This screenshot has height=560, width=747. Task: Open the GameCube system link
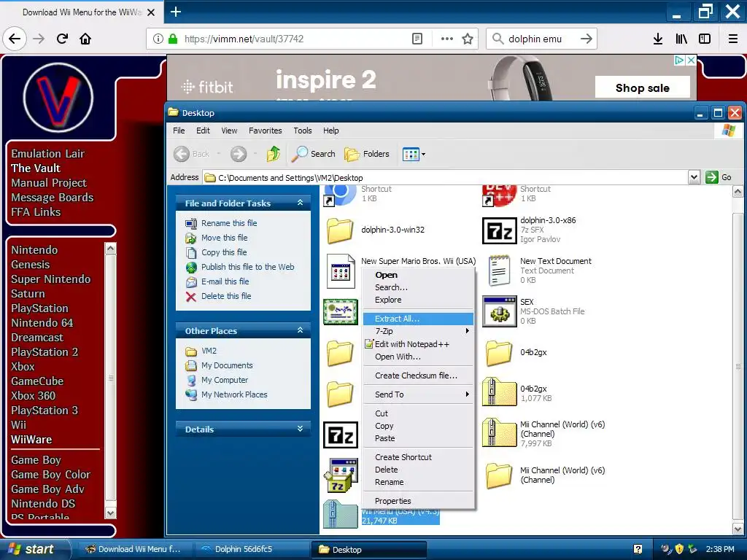tap(37, 381)
